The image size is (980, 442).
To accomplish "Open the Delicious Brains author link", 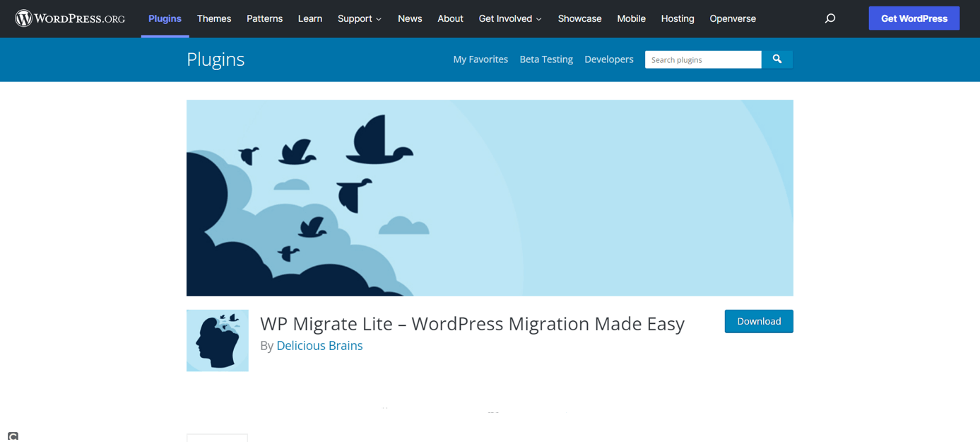I will [x=319, y=346].
